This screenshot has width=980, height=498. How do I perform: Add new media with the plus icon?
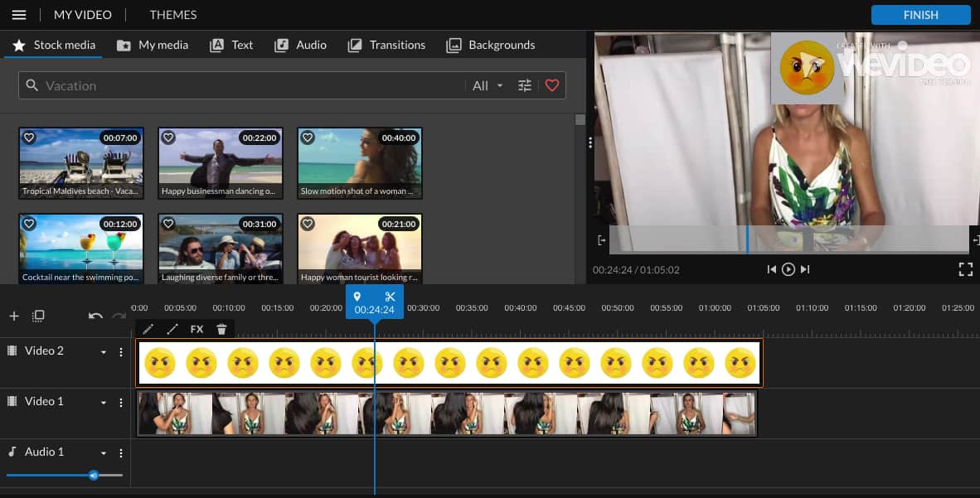tap(13, 316)
